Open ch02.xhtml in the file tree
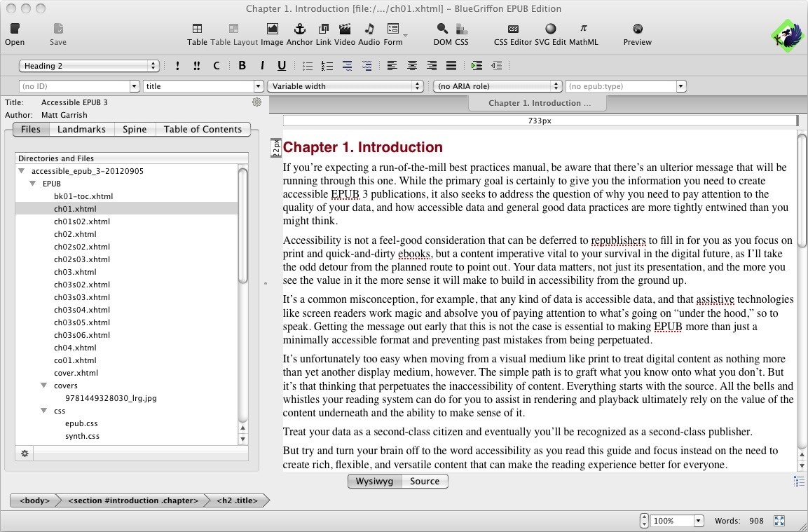 (75, 234)
